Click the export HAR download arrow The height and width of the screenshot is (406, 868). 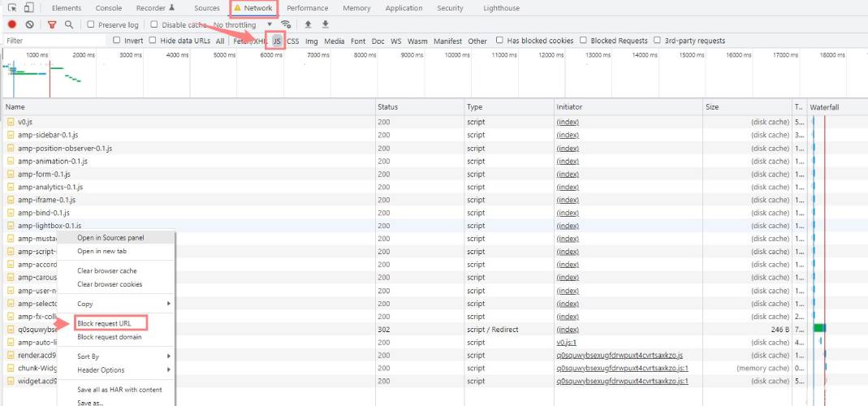326,25
